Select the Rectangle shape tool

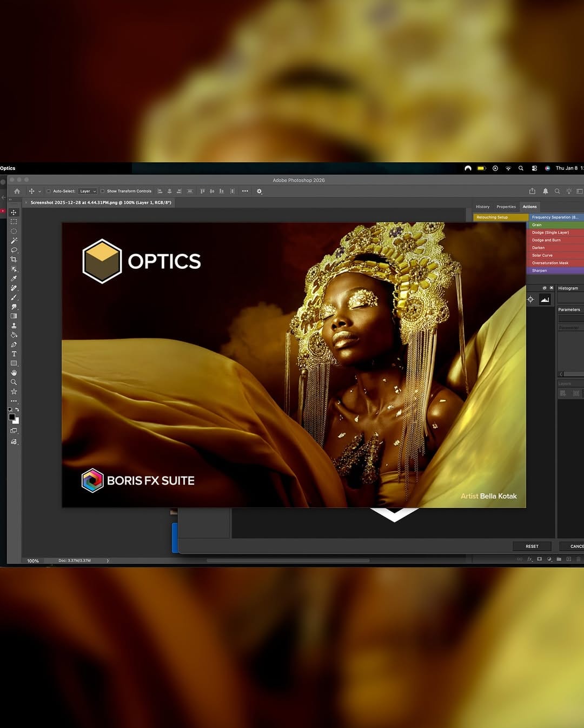[x=14, y=363]
